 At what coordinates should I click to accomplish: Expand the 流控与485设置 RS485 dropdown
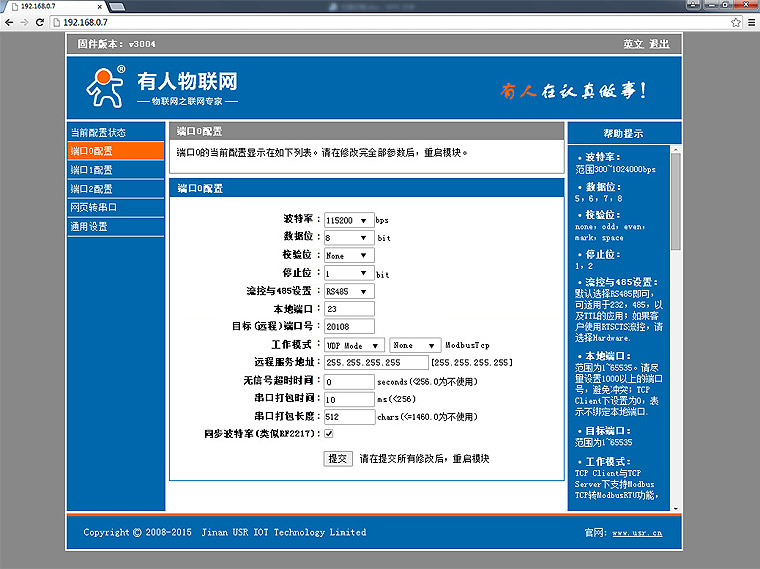[346, 292]
